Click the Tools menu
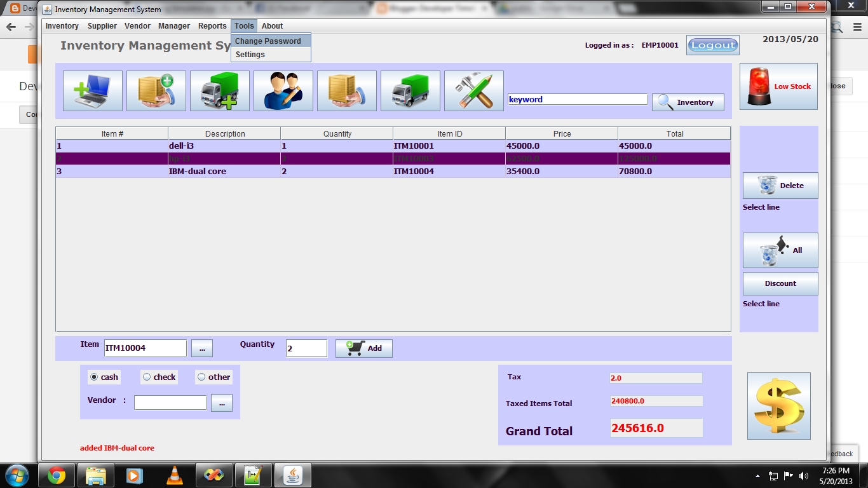This screenshot has width=868, height=488. pos(244,26)
